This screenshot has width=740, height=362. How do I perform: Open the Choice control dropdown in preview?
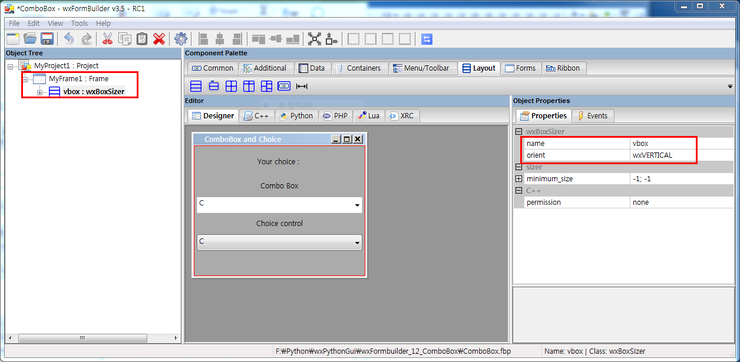[x=357, y=243]
